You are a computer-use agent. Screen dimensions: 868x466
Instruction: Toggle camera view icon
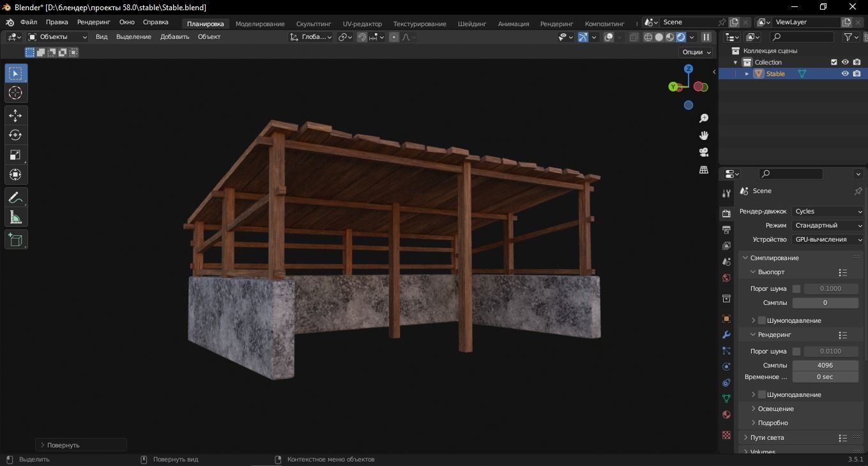click(704, 152)
